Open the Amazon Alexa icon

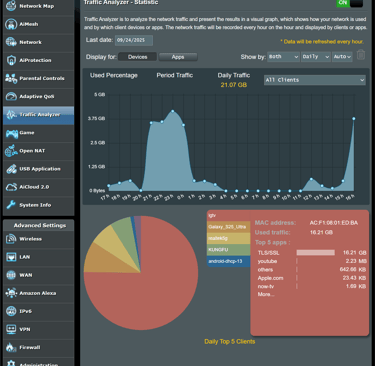click(11, 293)
